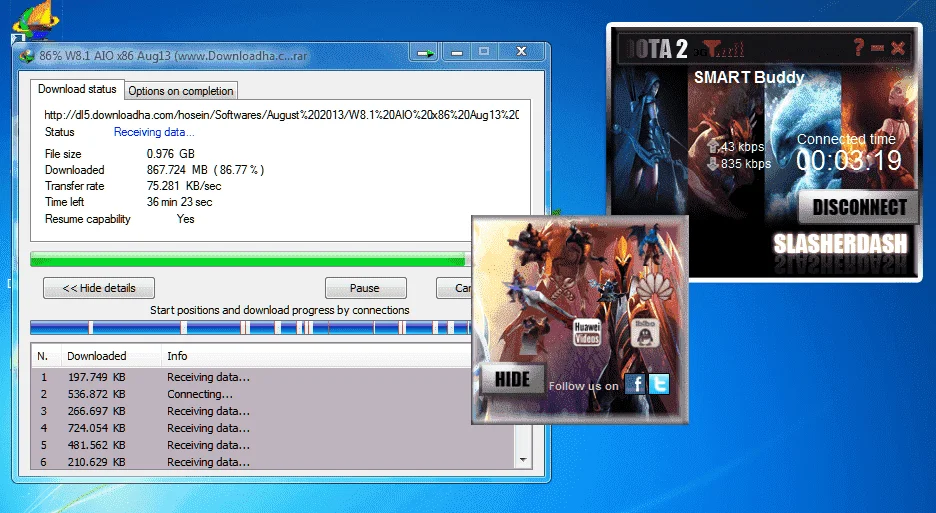
Task: Click the connections list scrollbar down arrow
Action: coord(523,460)
